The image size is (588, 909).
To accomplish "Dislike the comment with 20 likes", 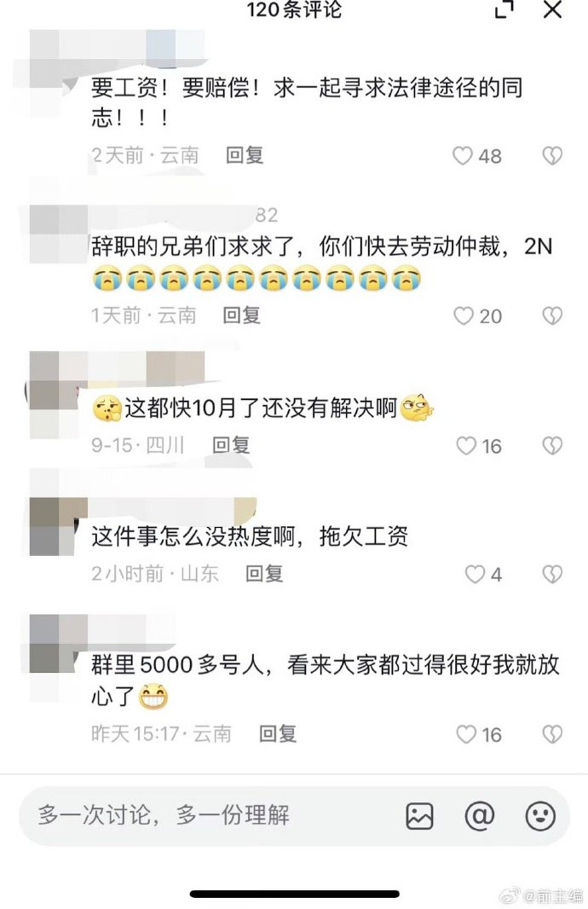I will 552,316.
